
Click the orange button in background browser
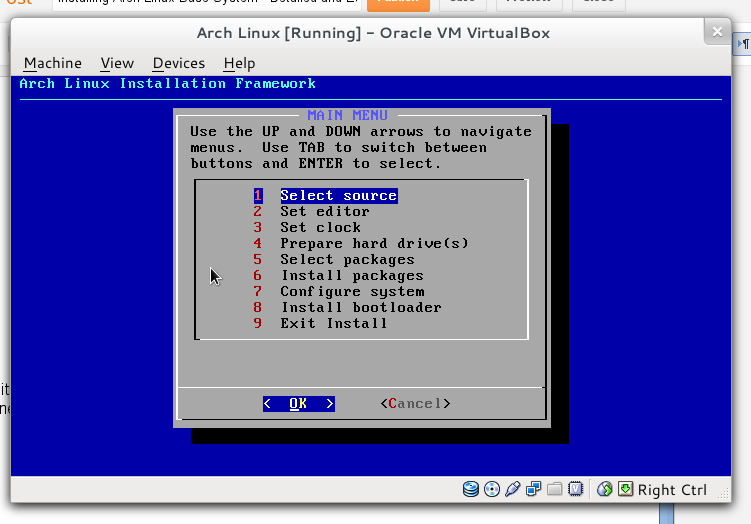[398, 4]
